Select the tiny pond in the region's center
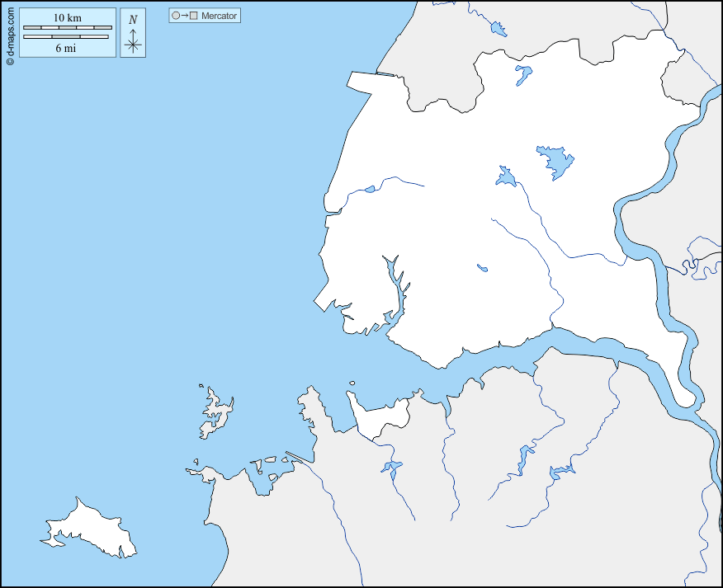Viewport: 723px width, 588px height. (x=482, y=267)
